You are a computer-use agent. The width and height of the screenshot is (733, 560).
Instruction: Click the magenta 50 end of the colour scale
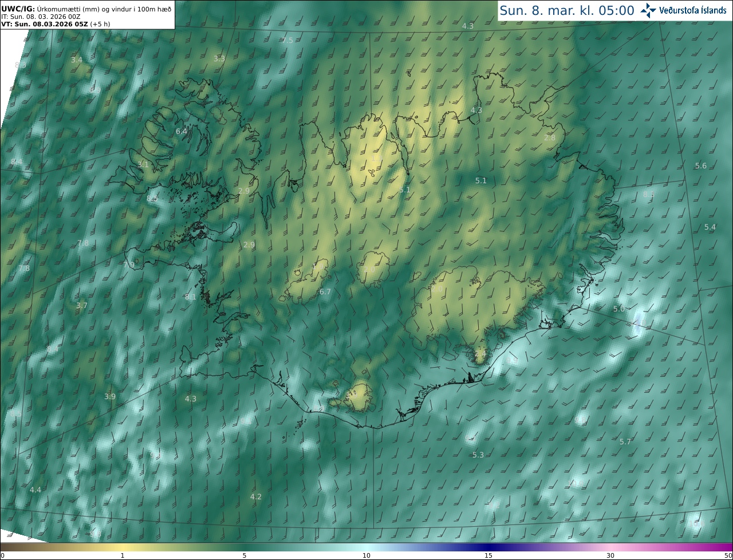(x=728, y=547)
